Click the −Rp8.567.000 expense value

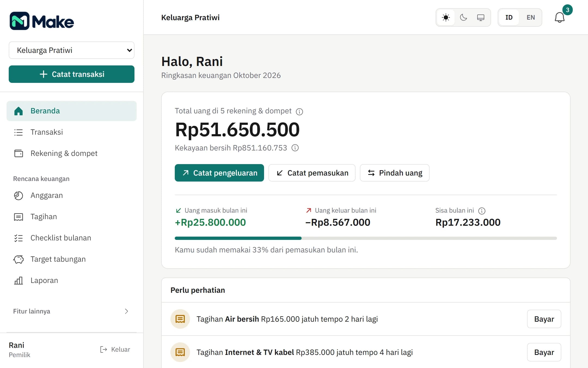click(338, 222)
